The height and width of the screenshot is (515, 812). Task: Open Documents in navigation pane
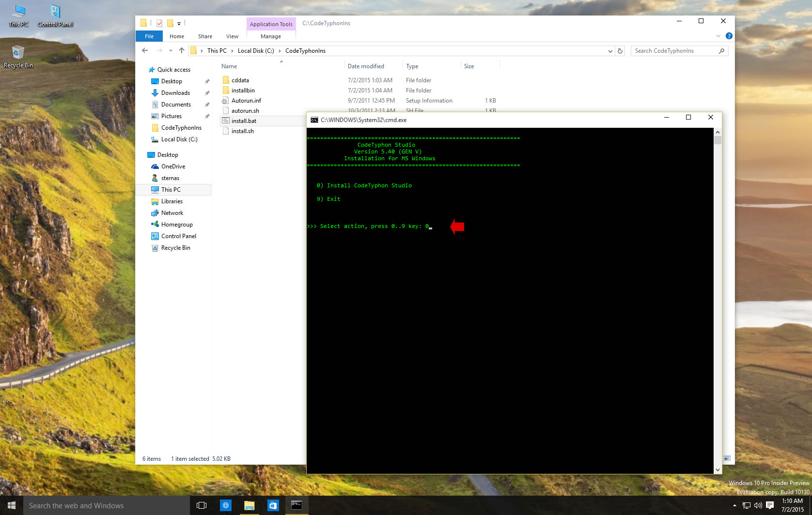(176, 105)
